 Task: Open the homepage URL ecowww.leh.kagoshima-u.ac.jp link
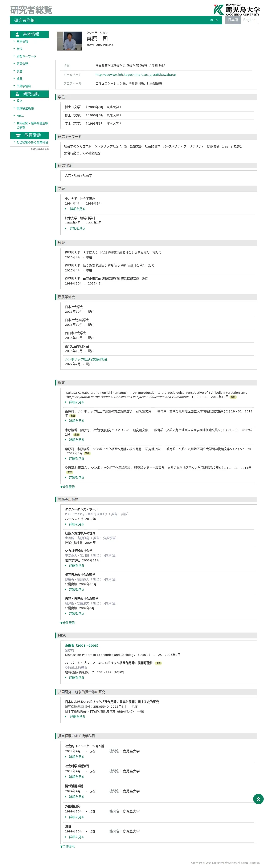click(136, 75)
